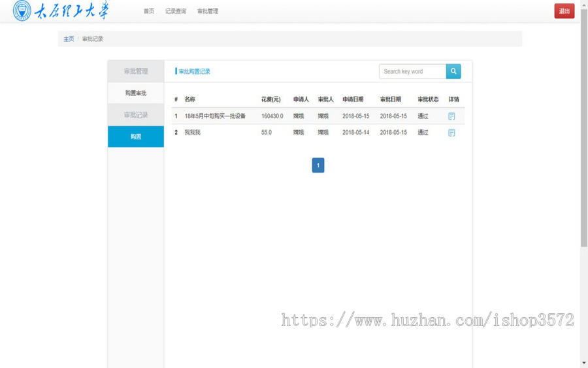Go to pagination page 1

(x=318, y=165)
